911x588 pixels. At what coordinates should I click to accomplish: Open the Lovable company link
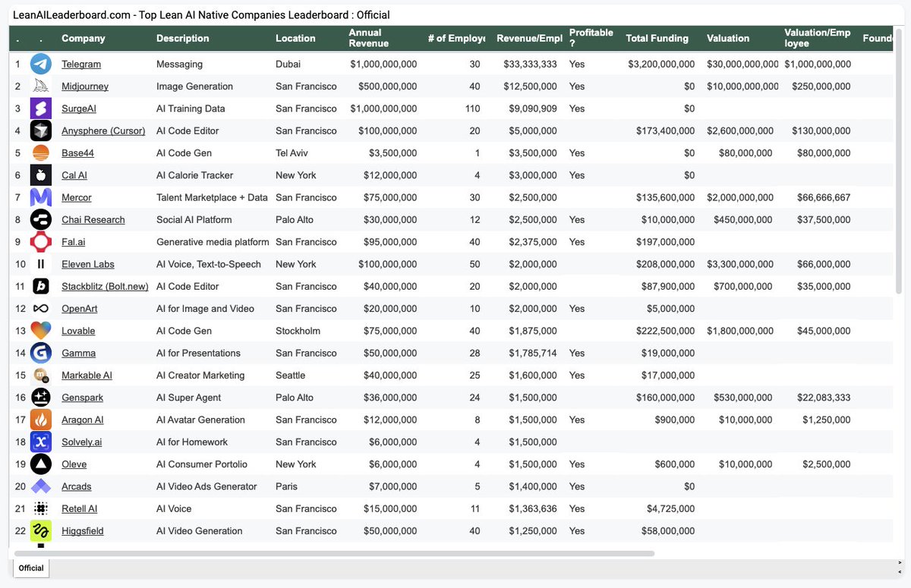78,331
